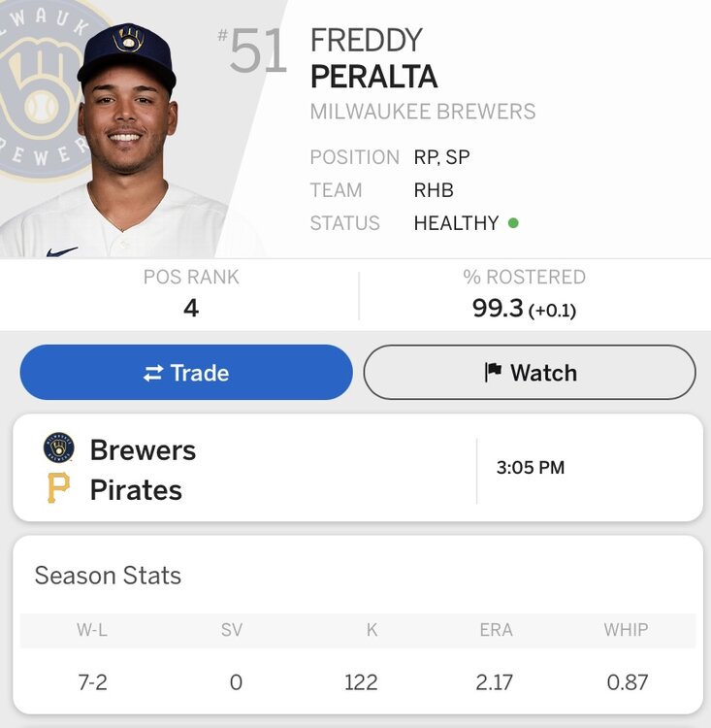Click the SV column header

coord(232,630)
